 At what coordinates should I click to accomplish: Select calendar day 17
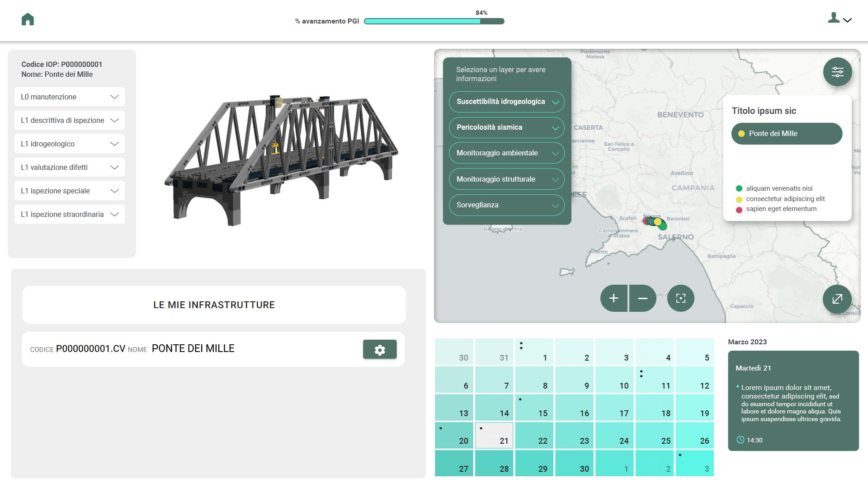[614, 408]
